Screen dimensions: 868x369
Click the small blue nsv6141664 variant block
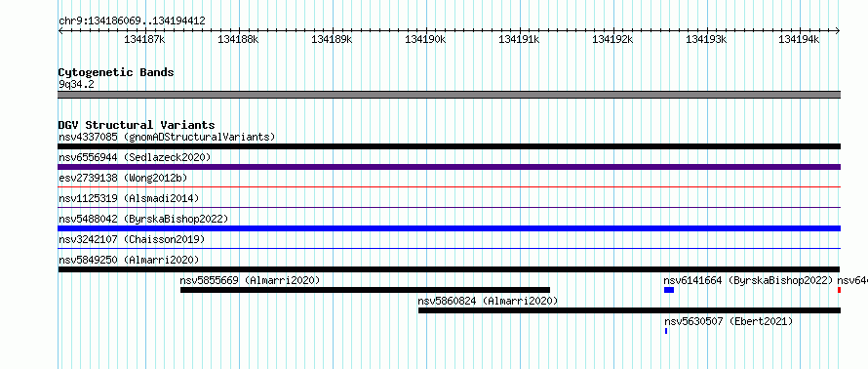(x=669, y=290)
